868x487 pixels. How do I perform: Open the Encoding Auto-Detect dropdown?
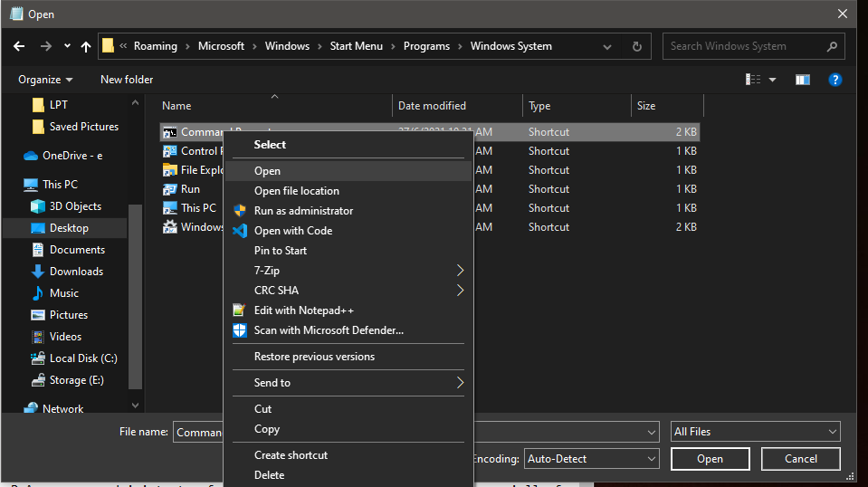coord(591,459)
